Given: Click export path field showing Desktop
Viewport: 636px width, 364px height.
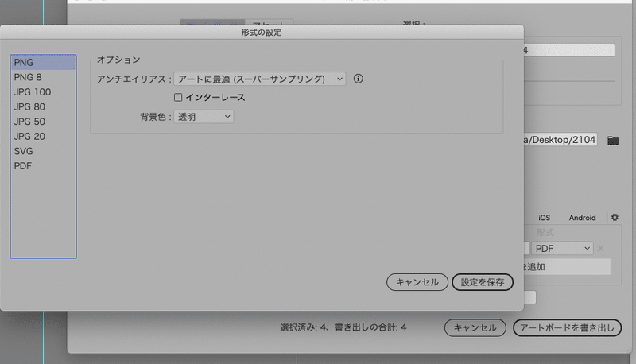Looking at the screenshot, I should (560, 140).
